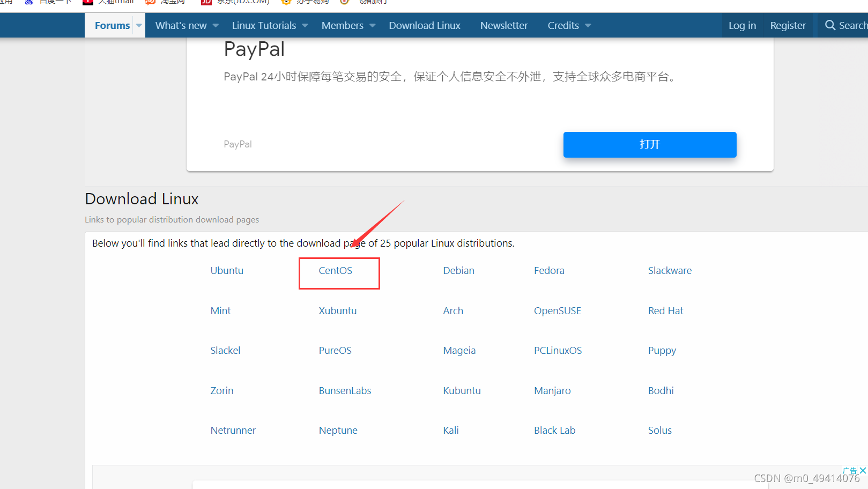Click the 广告 ad info label
The width and height of the screenshot is (868, 489).
pyautogui.click(x=850, y=471)
